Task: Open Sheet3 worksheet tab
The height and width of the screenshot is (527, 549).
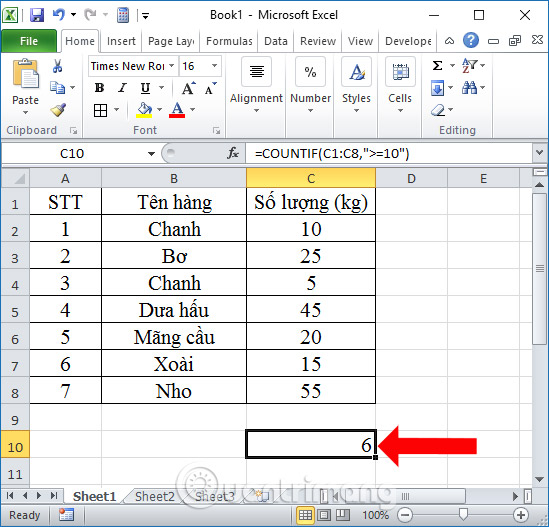Action: pos(214,496)
